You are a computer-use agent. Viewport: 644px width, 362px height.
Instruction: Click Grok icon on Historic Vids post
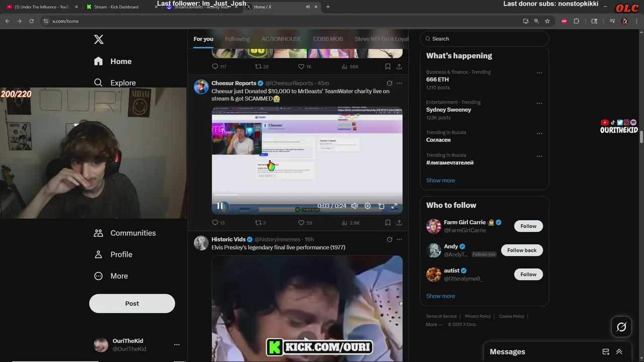(x=389, y=240)
